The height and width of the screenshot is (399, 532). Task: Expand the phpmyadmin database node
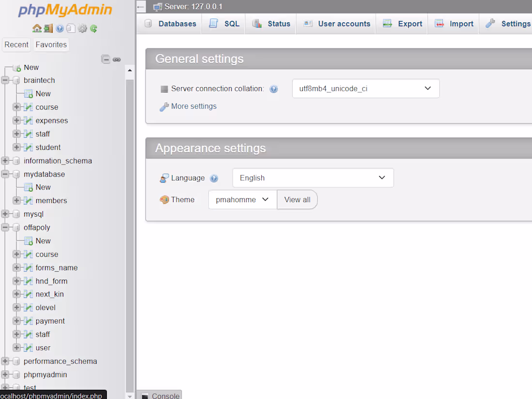[x=5, y=374]
